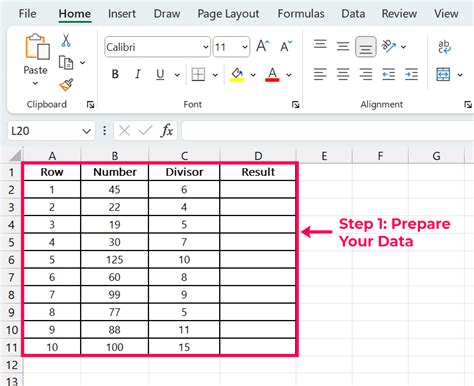
Task: Decrease font size with small A
Action: pyautogui.click(x=286, y=46)
